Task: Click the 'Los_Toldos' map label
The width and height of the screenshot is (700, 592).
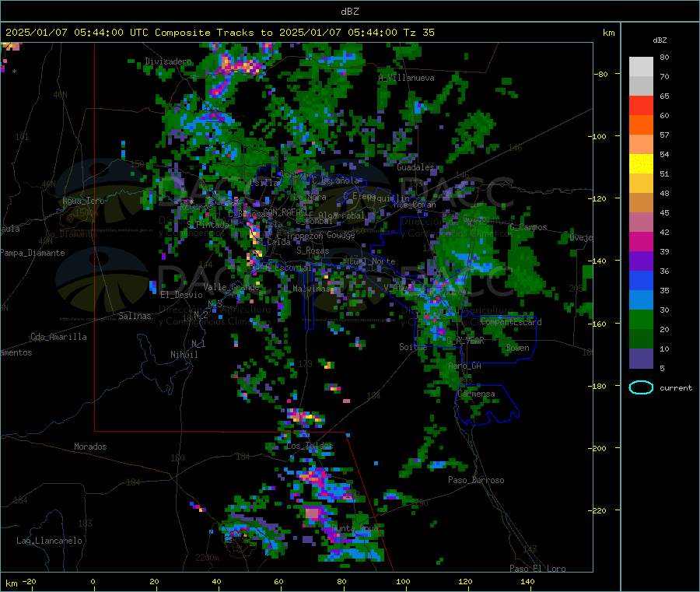Action: [x=310, y=446]
